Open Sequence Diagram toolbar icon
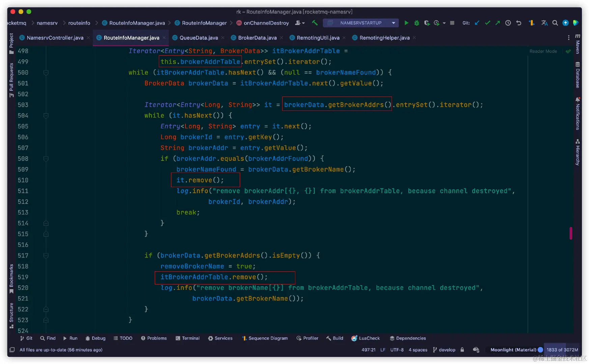This screenshot has width=589, height=364. (x=532, y=23)
